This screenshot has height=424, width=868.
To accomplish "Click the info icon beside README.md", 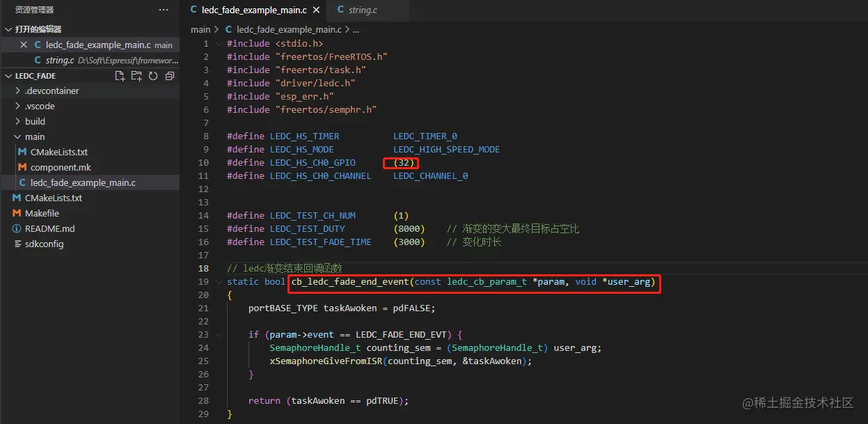I will 17,229.
